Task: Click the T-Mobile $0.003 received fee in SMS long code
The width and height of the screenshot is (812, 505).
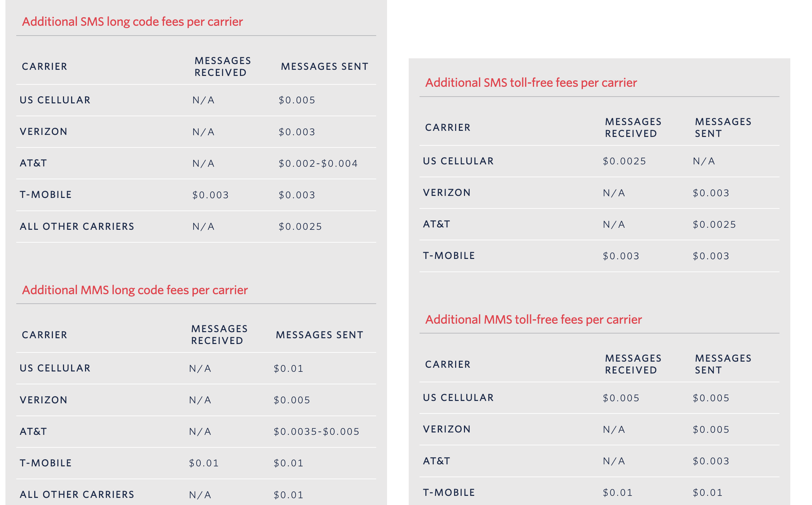Action: tap(210, 195)
